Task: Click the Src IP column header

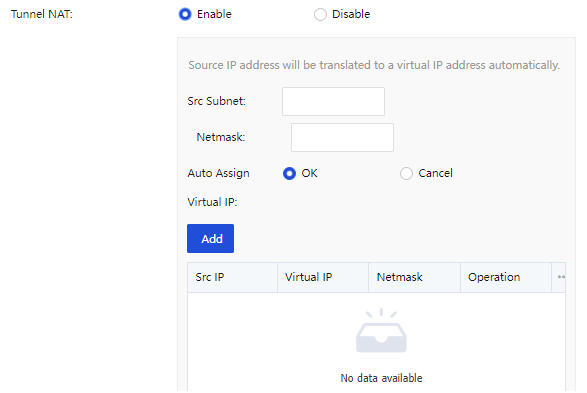Action: tap(232, 277)
